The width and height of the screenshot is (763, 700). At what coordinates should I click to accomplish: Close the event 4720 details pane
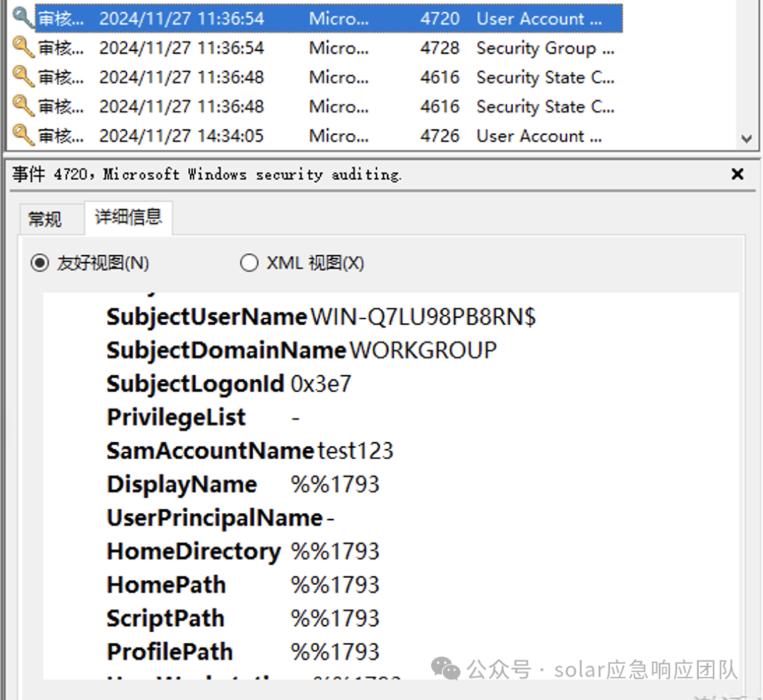tap(738, 174)
